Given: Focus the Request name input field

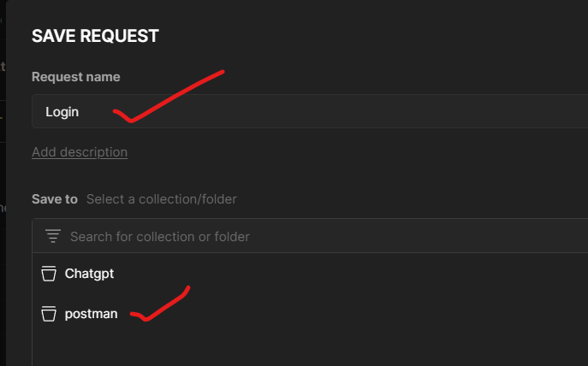Looking at the screenshot, I should tap(308, 111).
